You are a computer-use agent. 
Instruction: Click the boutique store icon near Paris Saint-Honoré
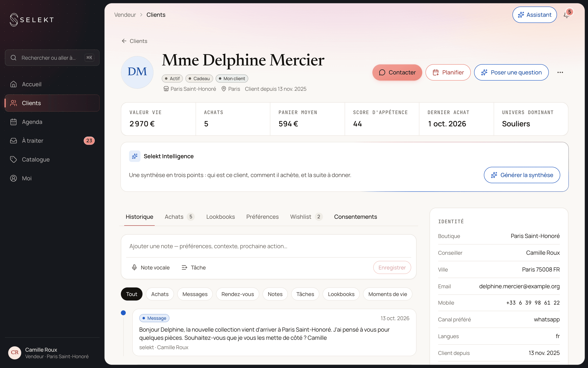point(166,89)
